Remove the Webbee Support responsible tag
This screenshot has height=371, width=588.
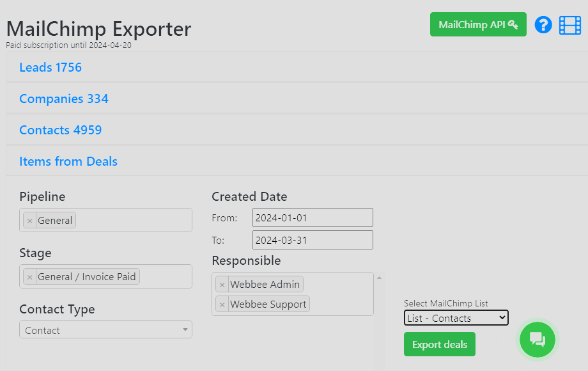point(222,304)
